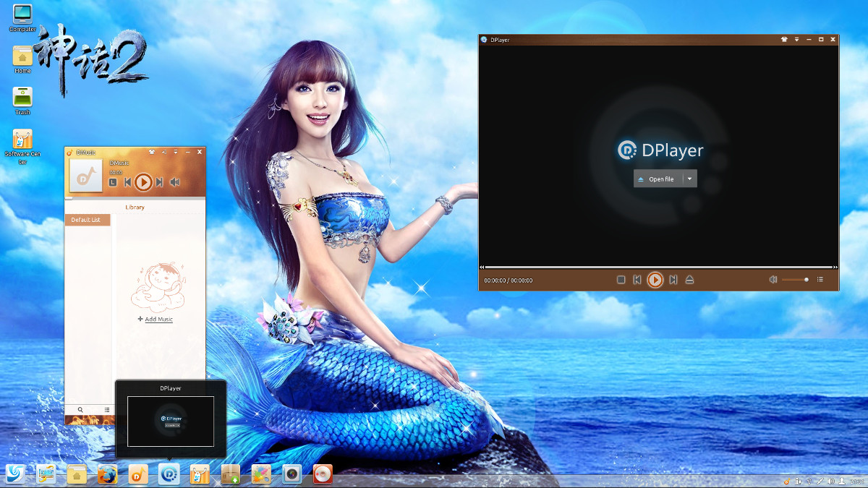
Task: Switch DMusic to mini mode
Action: (164, 153)
